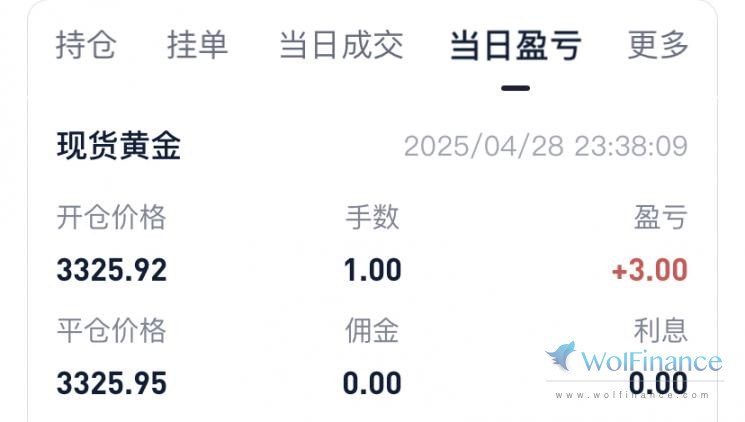The width and height of the screenshot is (745, 422).
Task: Click the open price value 3325.92
Action: tap(112, 270)
